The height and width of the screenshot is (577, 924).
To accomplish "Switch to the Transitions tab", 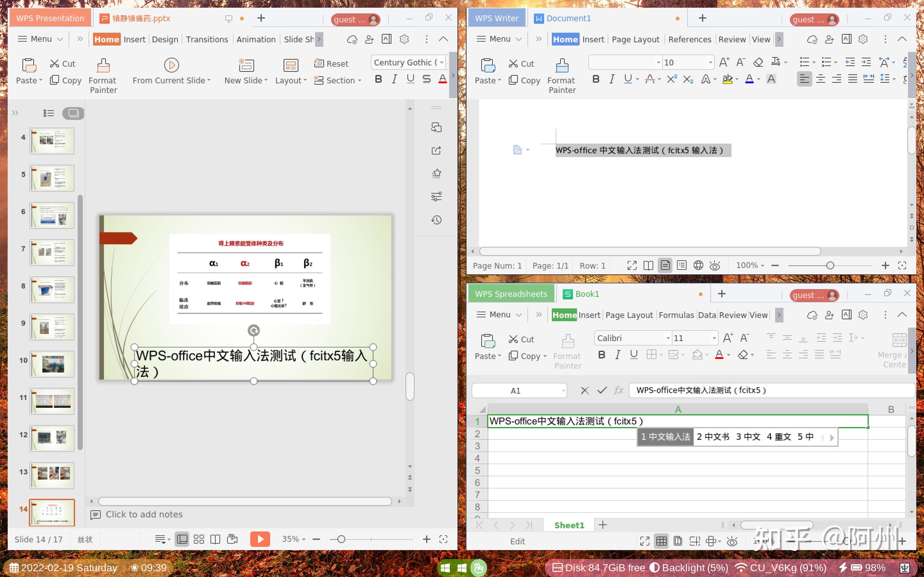I will pyautogui.click(x=207, y=39).
